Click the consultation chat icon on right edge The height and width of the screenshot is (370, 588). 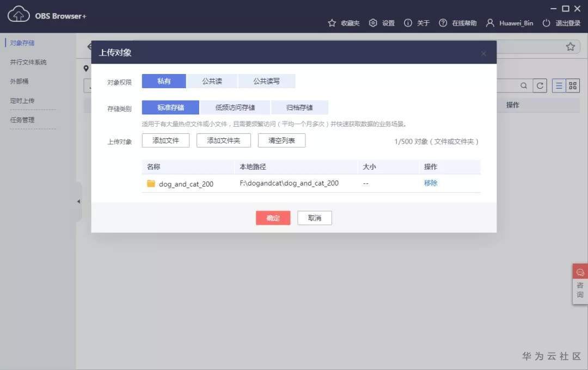pyautogui.click(x=580, y=273)
